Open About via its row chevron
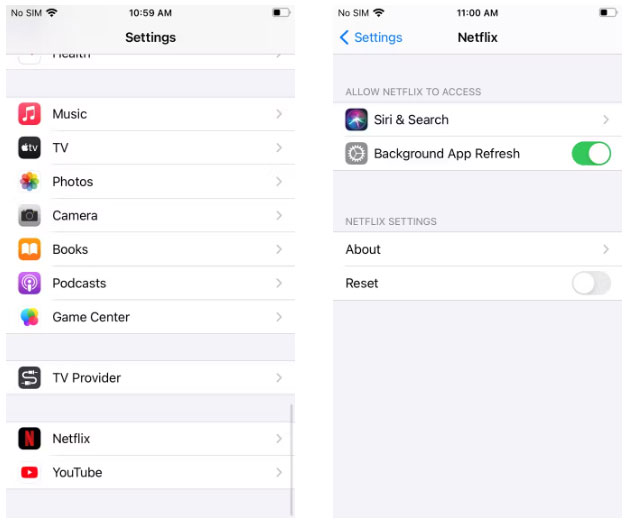 [x=606, y=249]
